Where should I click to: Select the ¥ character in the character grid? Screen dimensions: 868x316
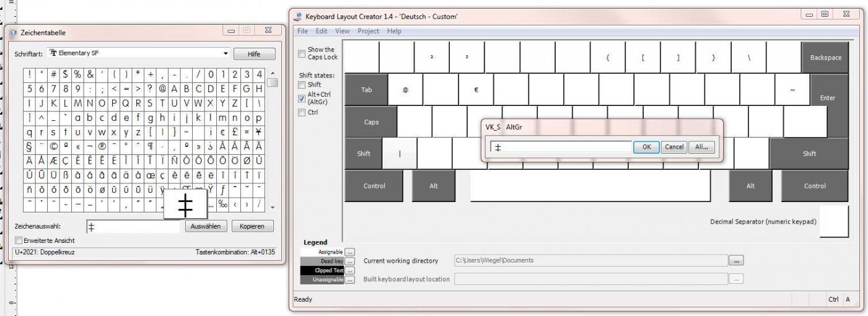(x=258, y=133)
